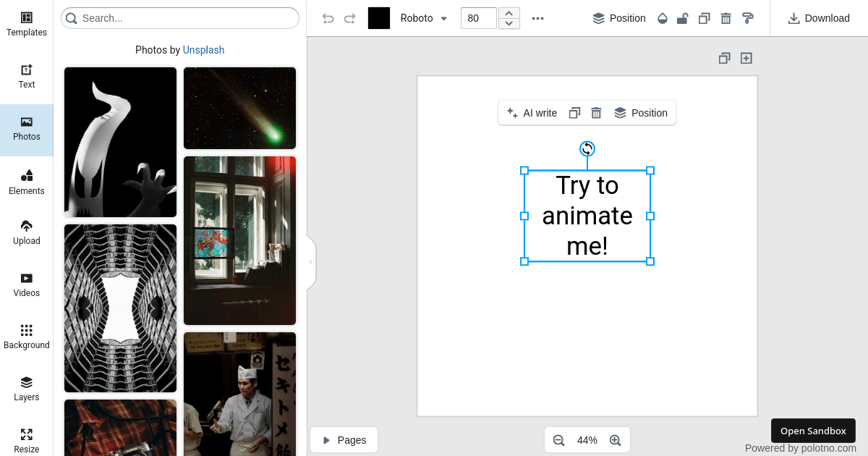Open the Upload side panel

[x=26, y=233]
